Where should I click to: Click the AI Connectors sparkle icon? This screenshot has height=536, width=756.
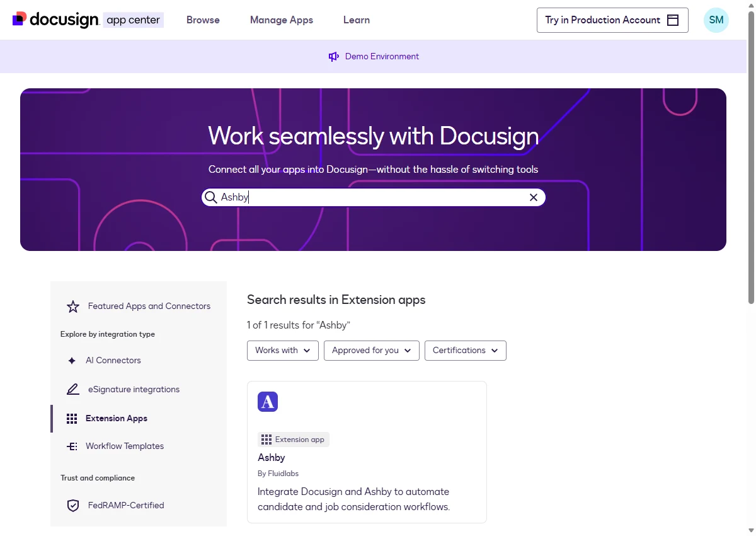[72, 361]
